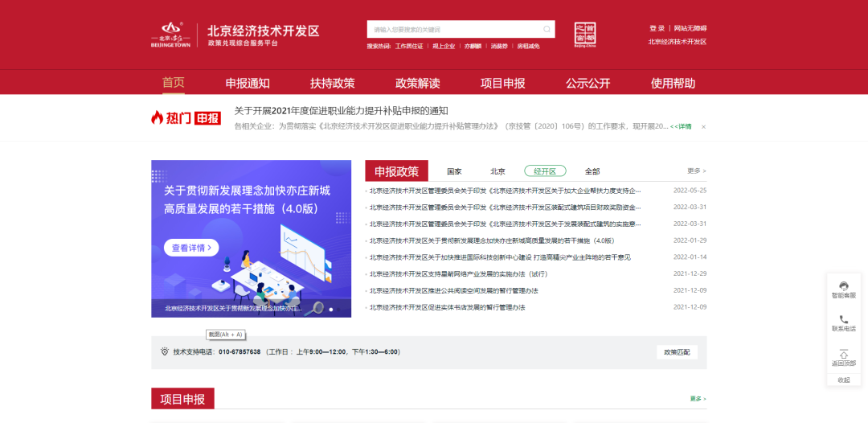
Task: Go to 扶持政策 in the nav bar
Action: click(x=333, y=84)
